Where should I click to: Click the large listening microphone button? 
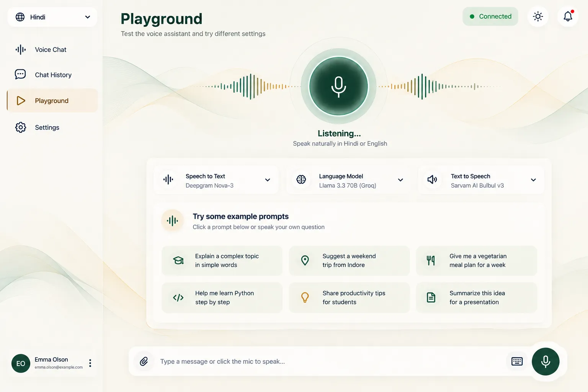(338, 87)
